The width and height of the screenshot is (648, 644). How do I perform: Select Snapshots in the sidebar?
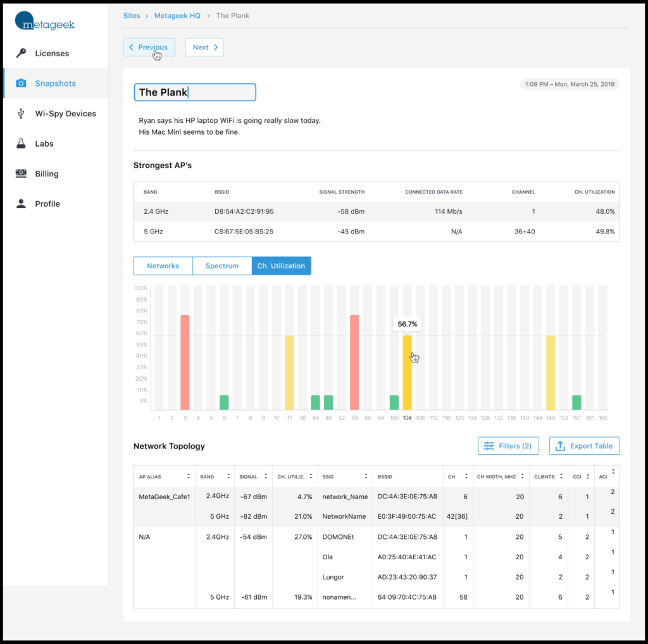56,84
